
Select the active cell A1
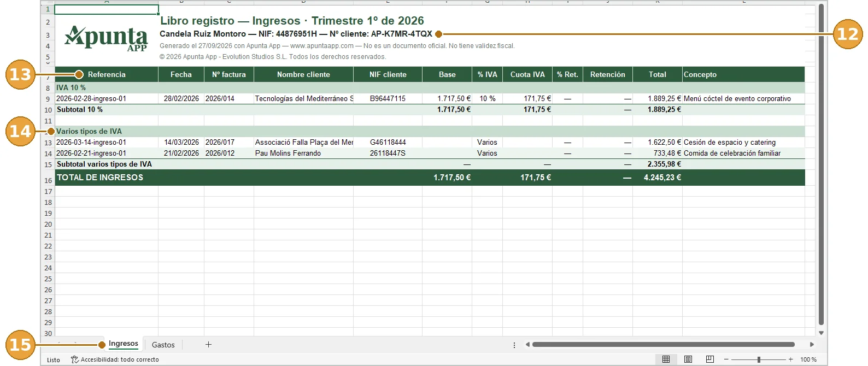[x=107, y=9]
